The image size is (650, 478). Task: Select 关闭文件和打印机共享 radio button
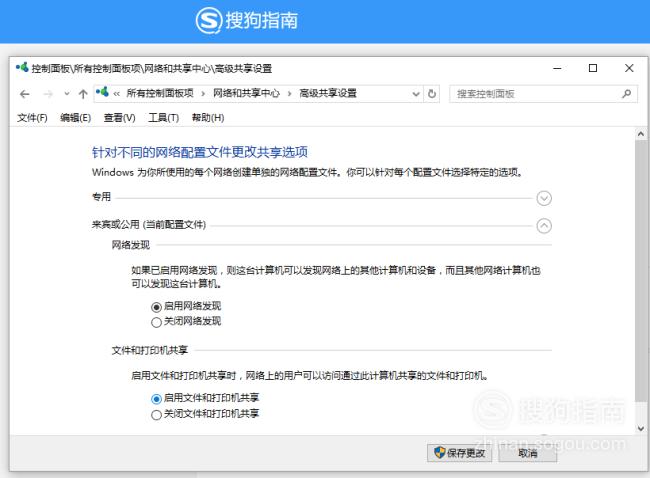tap(156, 415)
